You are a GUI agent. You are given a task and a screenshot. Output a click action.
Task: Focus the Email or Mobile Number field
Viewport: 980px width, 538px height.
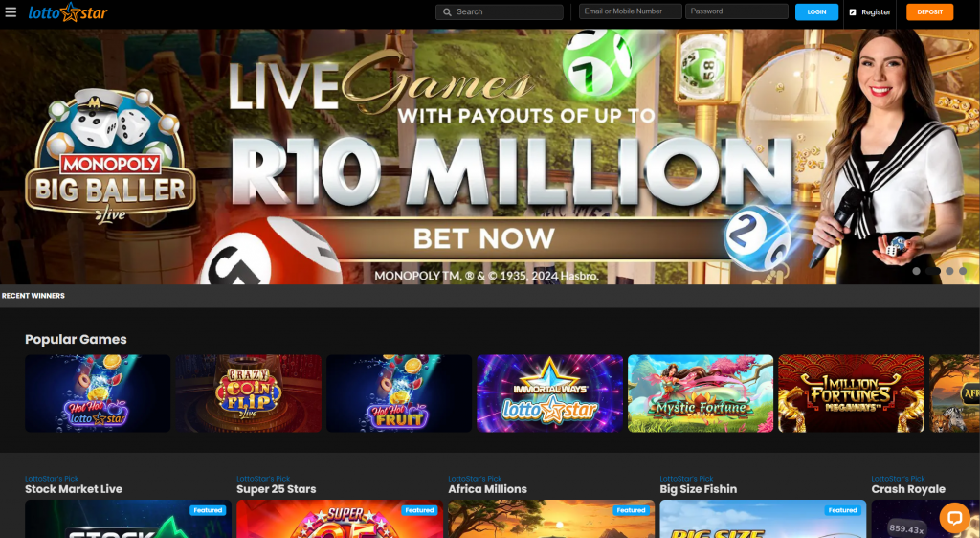[x=630, y=11]
